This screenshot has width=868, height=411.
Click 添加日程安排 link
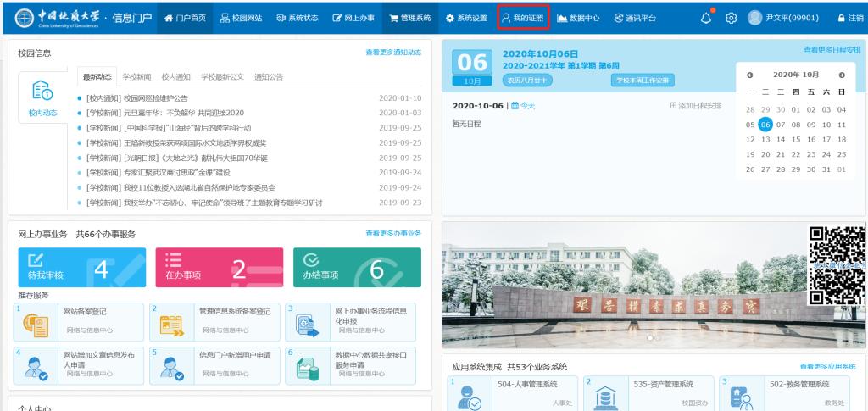click(695, 106)
